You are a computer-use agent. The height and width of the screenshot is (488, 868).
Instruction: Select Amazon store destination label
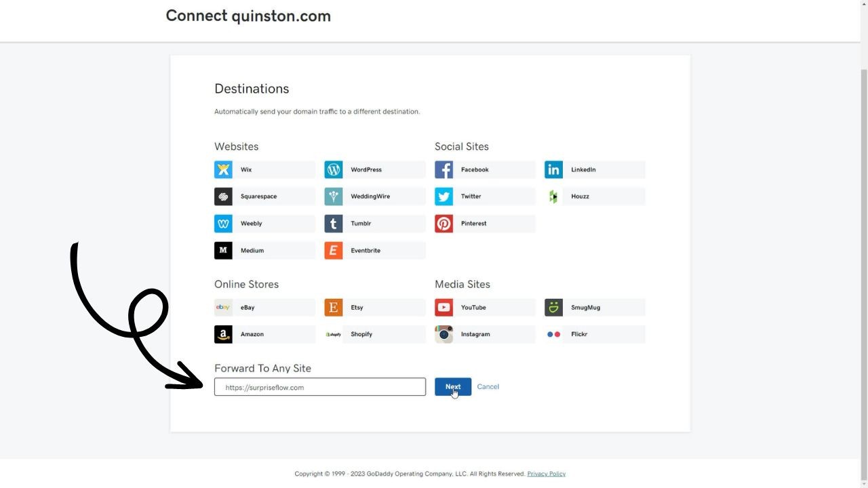coord(252,334)
